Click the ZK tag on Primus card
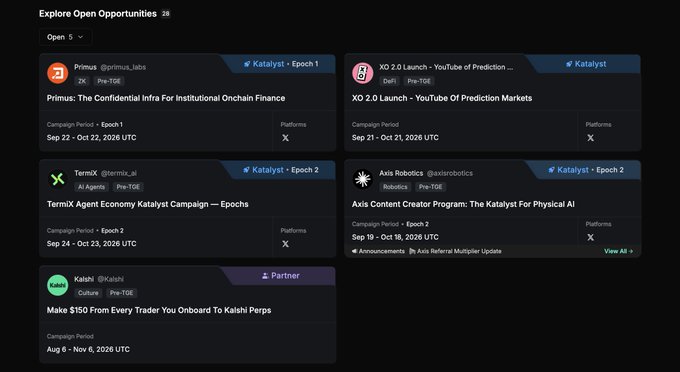Viewport: 680px width, 372px height. pos(82,81)
